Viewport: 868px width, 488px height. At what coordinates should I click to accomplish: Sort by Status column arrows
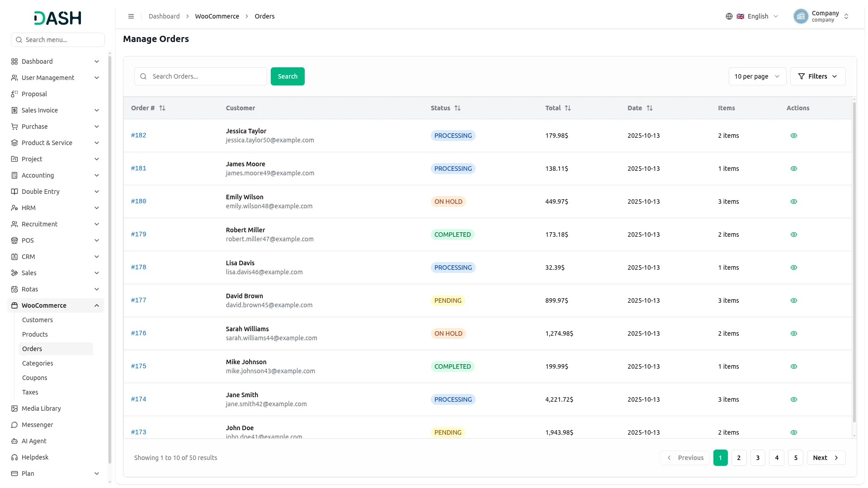pos(458,108)
